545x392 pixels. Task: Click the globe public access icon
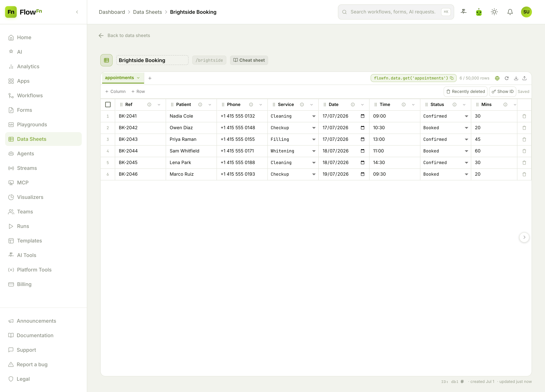497,78
